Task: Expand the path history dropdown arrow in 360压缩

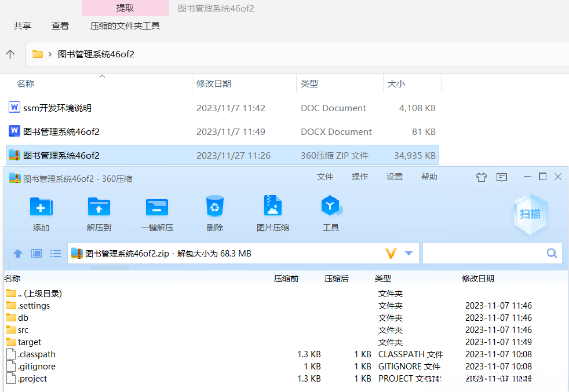Action: (408, 253)
